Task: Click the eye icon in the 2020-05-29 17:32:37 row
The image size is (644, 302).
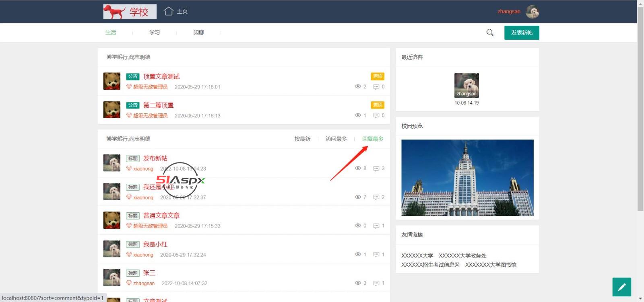Action: tap(358, 197)
